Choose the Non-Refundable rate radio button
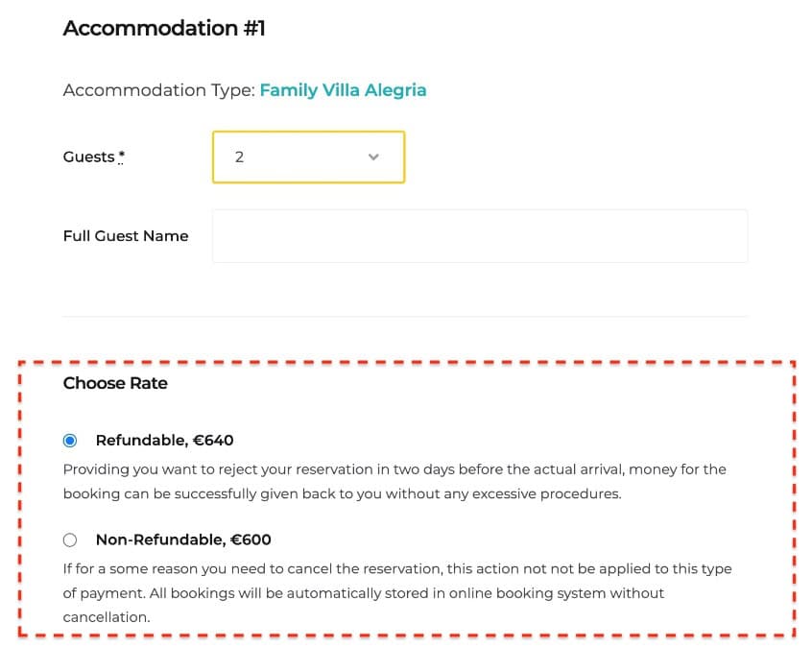This screenshot has width=812, height=648. (x=70, y=540)
